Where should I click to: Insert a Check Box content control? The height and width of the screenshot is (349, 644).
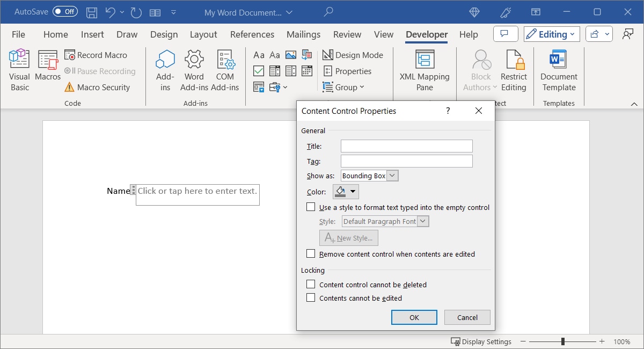point(259,70)
